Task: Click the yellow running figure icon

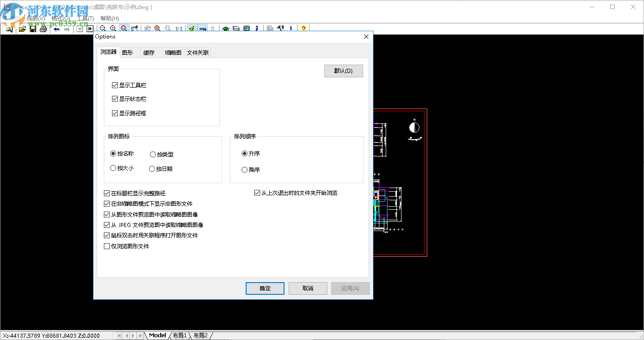Action: [x=192, y=28]
